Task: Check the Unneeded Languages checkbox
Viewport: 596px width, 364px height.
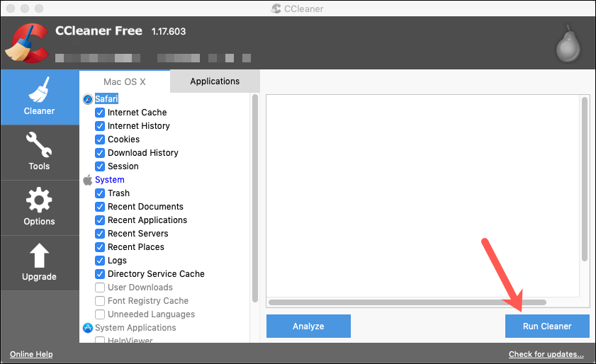Action: (100, 314)
